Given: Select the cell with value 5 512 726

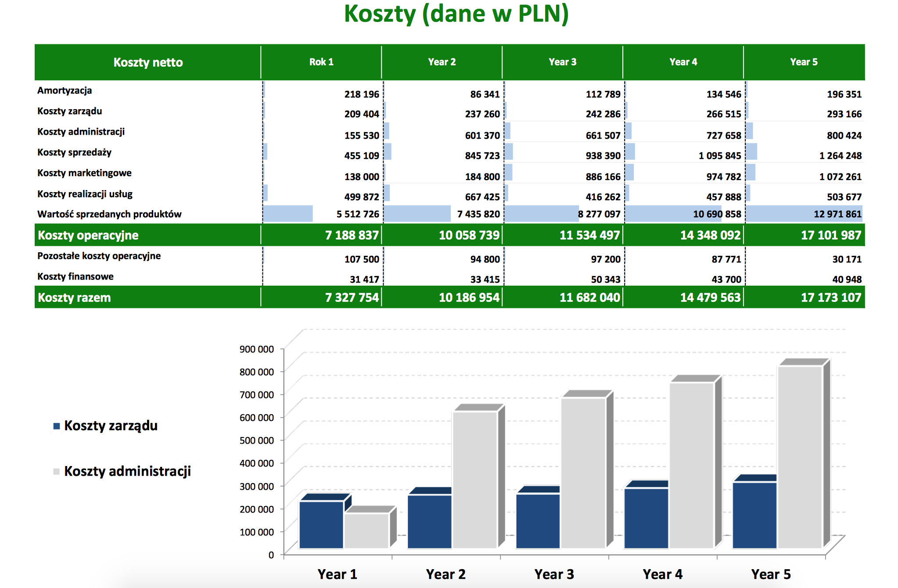Looking at the screenshot, I should (x=358, y=214).
